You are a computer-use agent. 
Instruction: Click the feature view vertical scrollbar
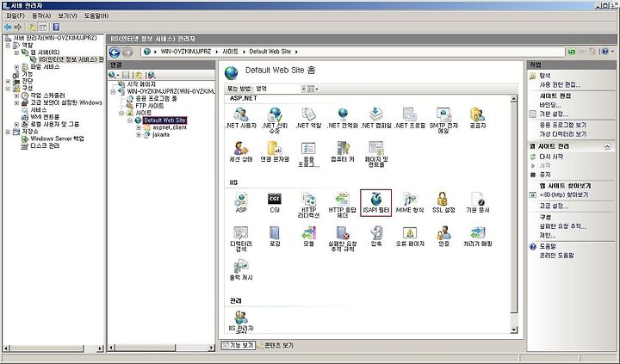click(x=513, y=213)
